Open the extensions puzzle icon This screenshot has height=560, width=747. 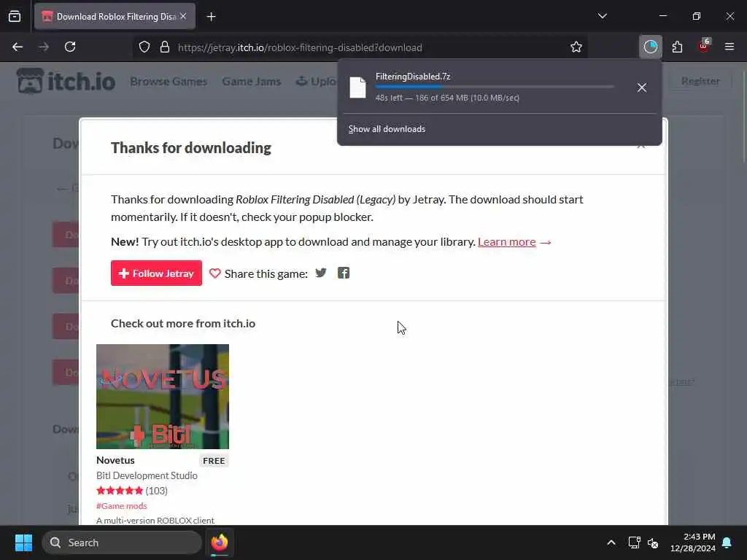[677, 47]
